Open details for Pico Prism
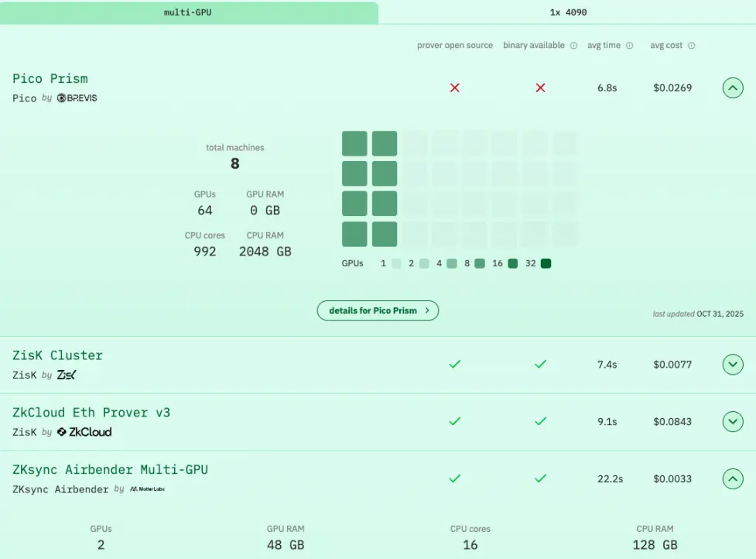This screenshot has height=559, width=756. (378, 310)
